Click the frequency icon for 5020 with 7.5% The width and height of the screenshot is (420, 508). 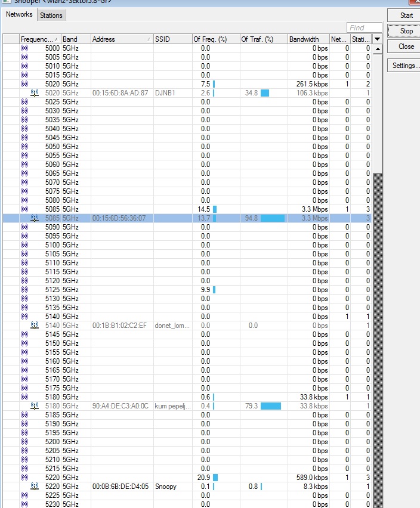24,84
